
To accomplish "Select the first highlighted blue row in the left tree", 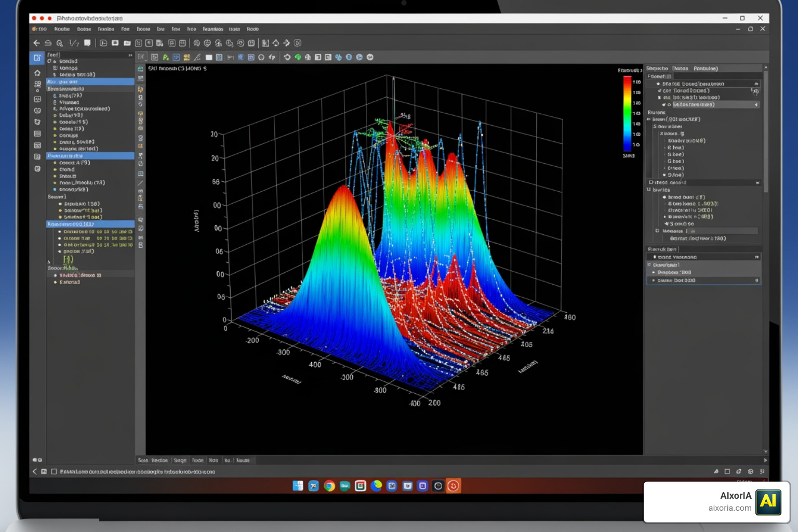I will (90, 82).
